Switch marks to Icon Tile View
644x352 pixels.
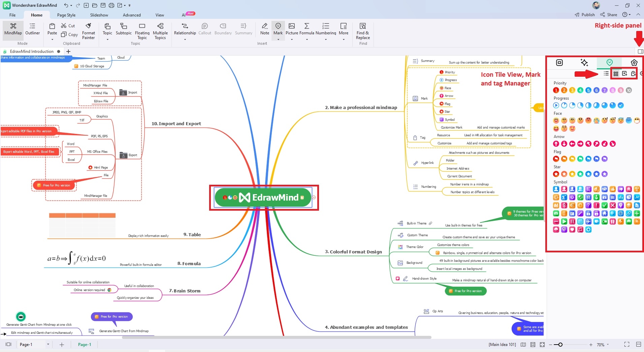[x=616, y=73]
